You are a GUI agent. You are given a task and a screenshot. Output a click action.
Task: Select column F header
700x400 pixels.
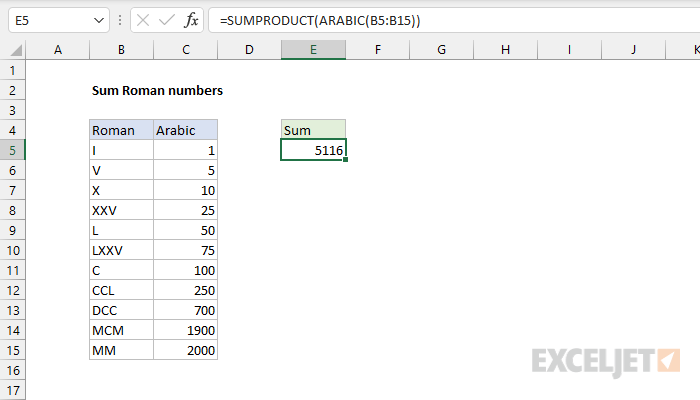point(378,50)
